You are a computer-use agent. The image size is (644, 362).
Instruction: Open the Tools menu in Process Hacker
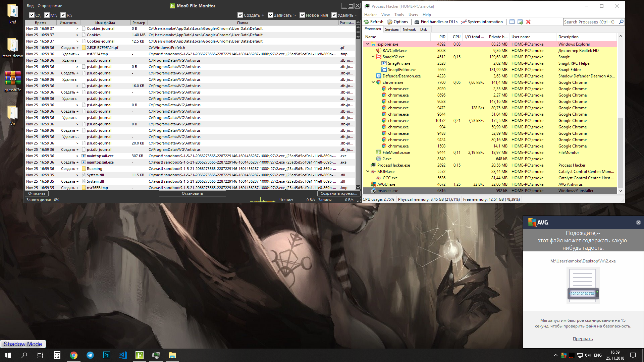[x=399, y=15]
